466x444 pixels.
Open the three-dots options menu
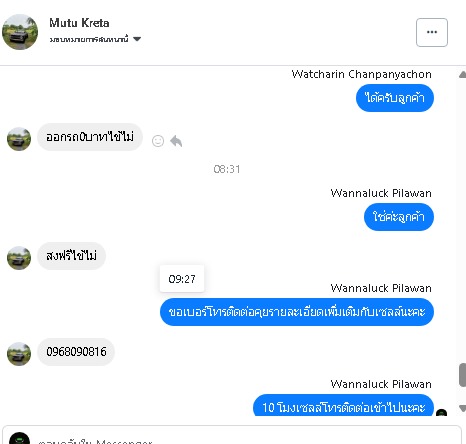tap(432, 32)
